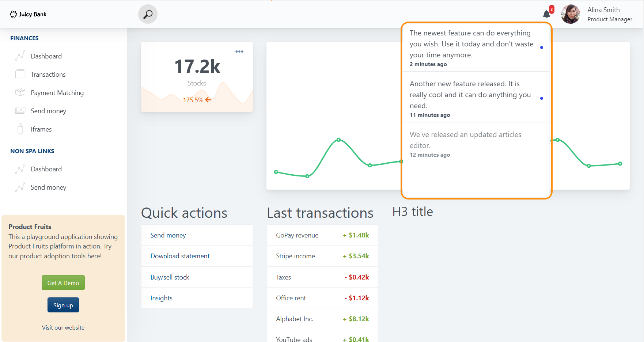Click the Juicy Bank apple logo
This screenshot has height=342, width=644.
14,14
